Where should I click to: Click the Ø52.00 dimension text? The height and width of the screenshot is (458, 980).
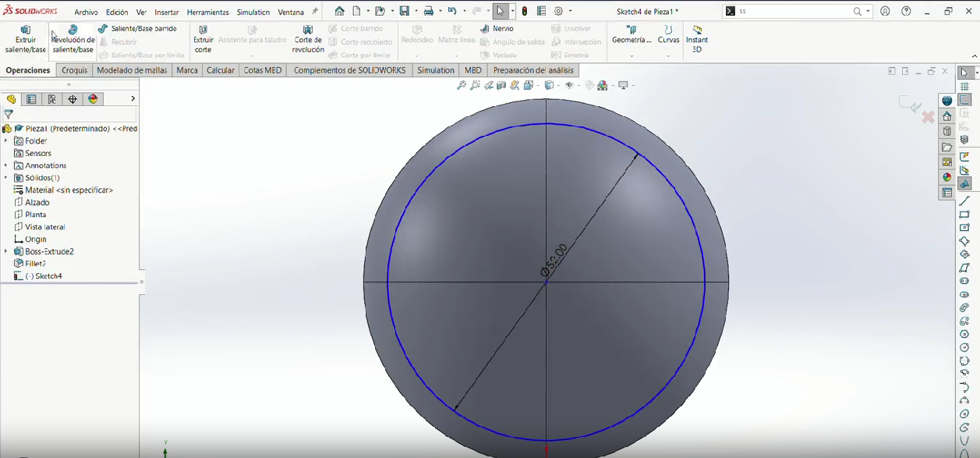coord(554,261)
